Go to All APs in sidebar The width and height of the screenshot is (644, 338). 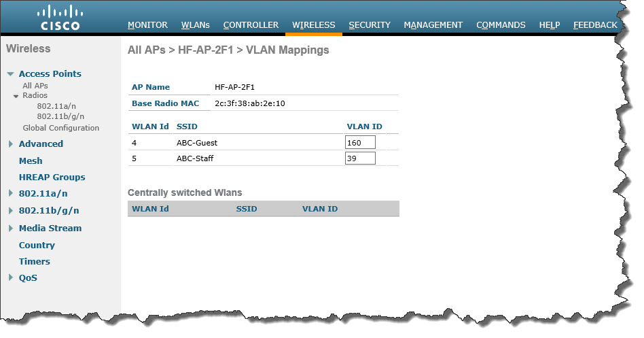35,86
